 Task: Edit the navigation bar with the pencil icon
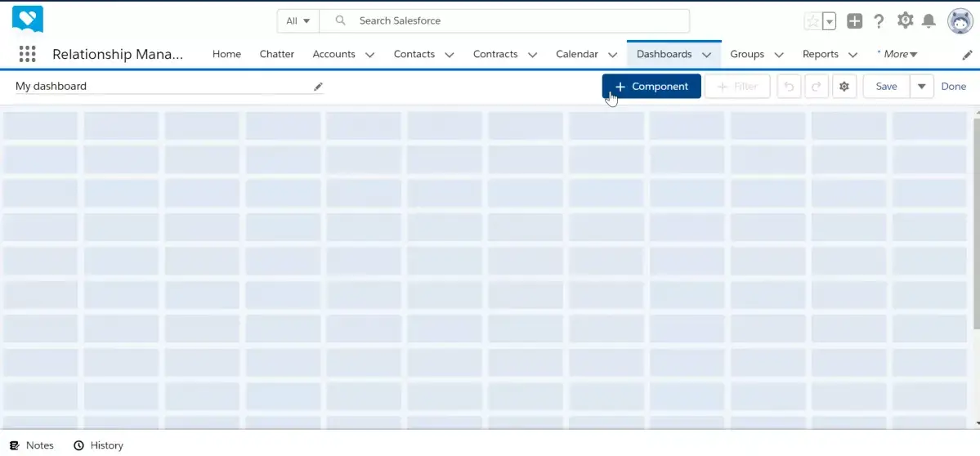[967, 55]
